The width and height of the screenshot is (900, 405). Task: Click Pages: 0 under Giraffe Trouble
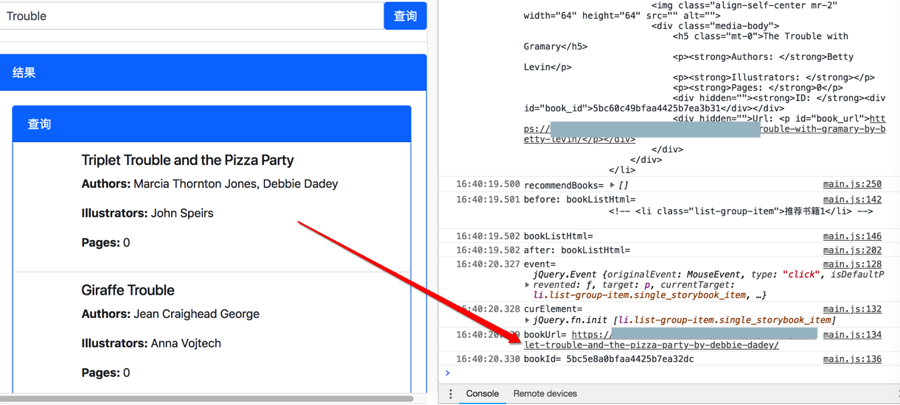(x=106, y=373)
